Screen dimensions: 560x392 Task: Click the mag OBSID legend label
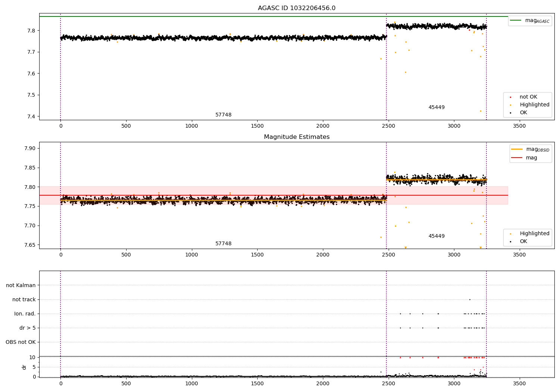538,150
